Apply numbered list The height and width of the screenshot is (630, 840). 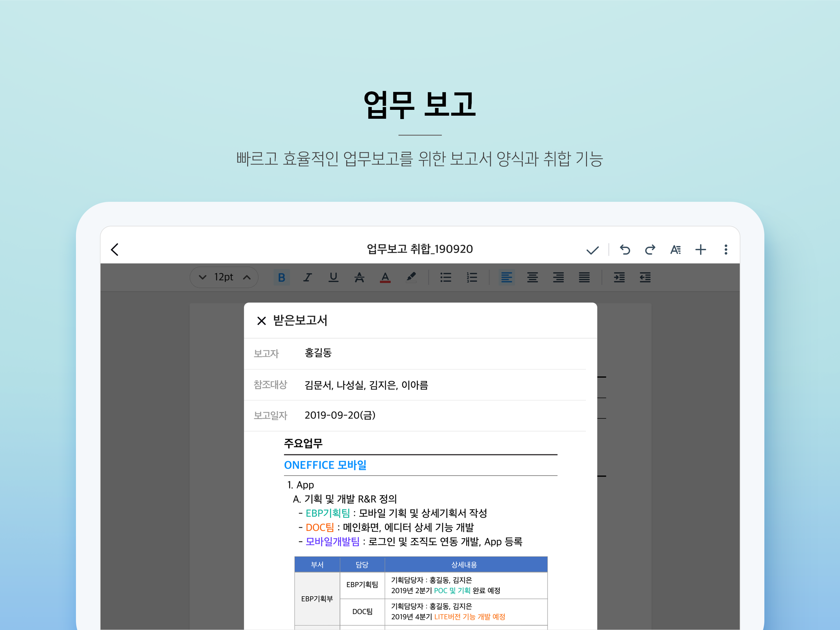point(472,277)
